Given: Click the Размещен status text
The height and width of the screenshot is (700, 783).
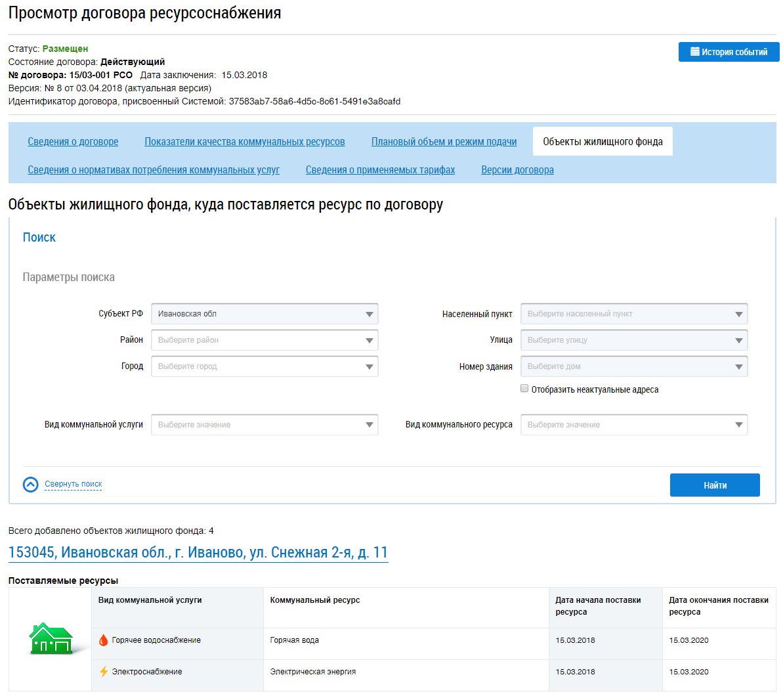Looking at the screenshot, I should (x=65, y=49).
